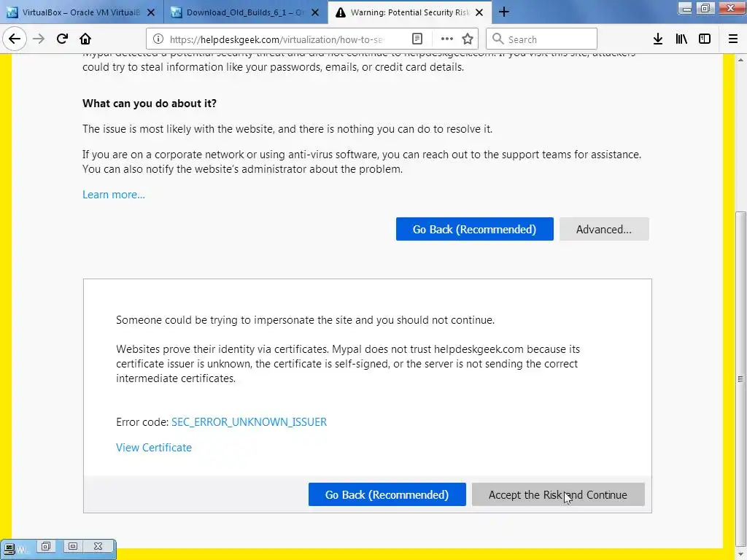Click Accept the Risk and Continue
This screenshot has height=560, width=747.
coord(558,495)
